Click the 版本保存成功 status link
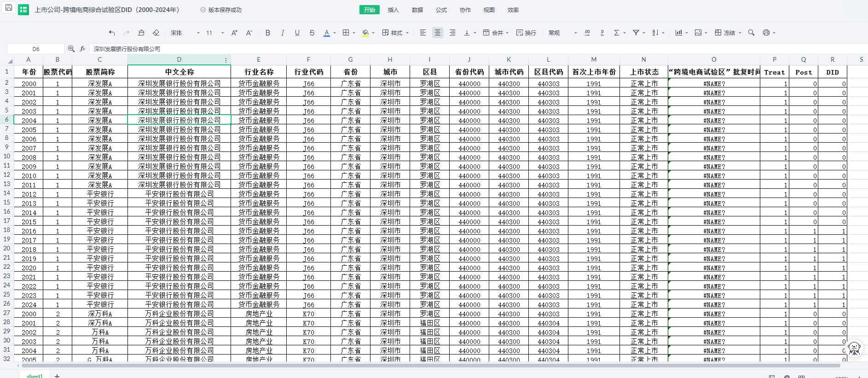Viewport: 868px width, 378px height. tap(221, 10)
